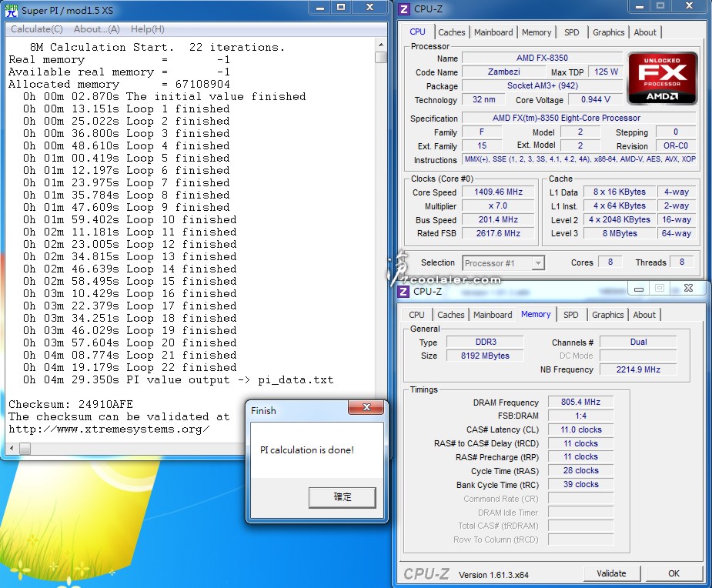The height and width of the screenshot is (588, 712).
Task: Click the 'x 7.0' multiplier value
Action: (498, 205)
